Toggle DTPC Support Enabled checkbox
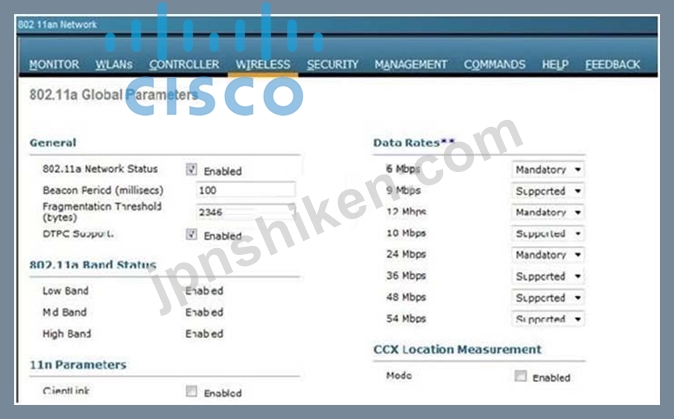The width and height of the screenshot is (674, 419). [x=191, y=234]
